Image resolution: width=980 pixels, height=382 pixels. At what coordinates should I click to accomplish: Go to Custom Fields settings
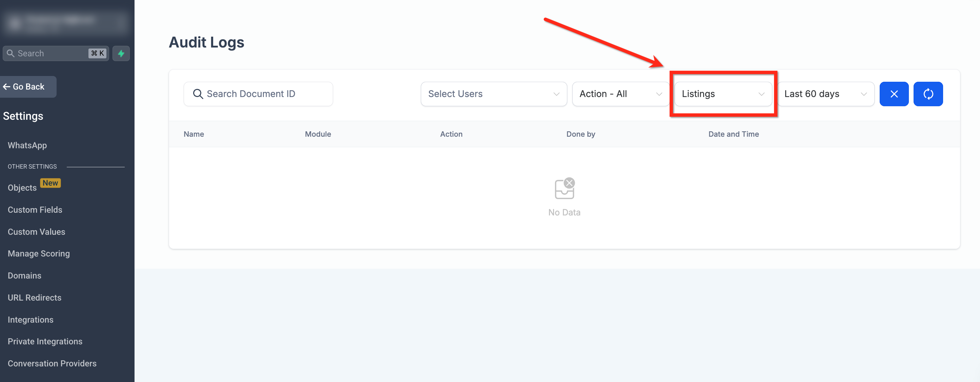tap(35, 209)
